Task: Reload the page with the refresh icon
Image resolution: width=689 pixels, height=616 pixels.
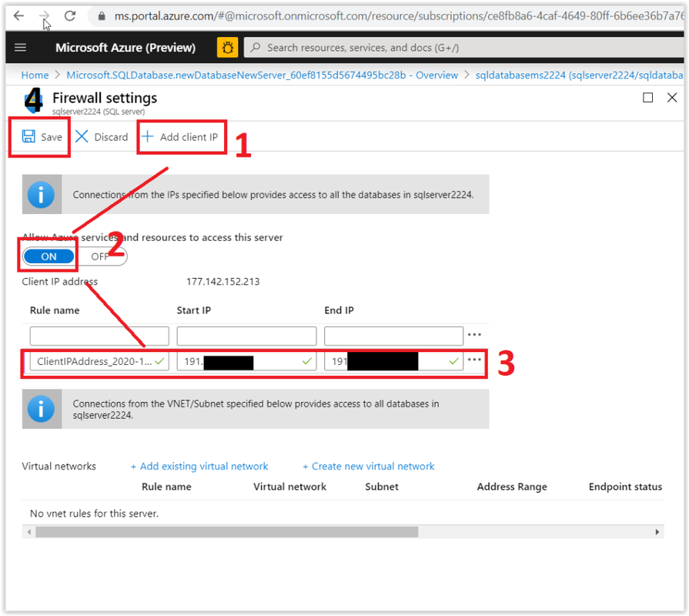Action: click(70, 16)
